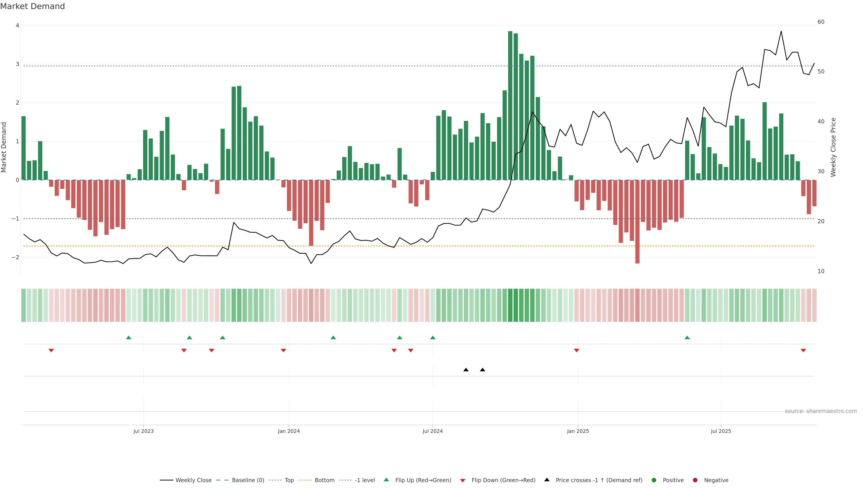This screenshot has height=488, width=868.
Task: Click the Jan 2025 axis label
Action: coord(578,431)
